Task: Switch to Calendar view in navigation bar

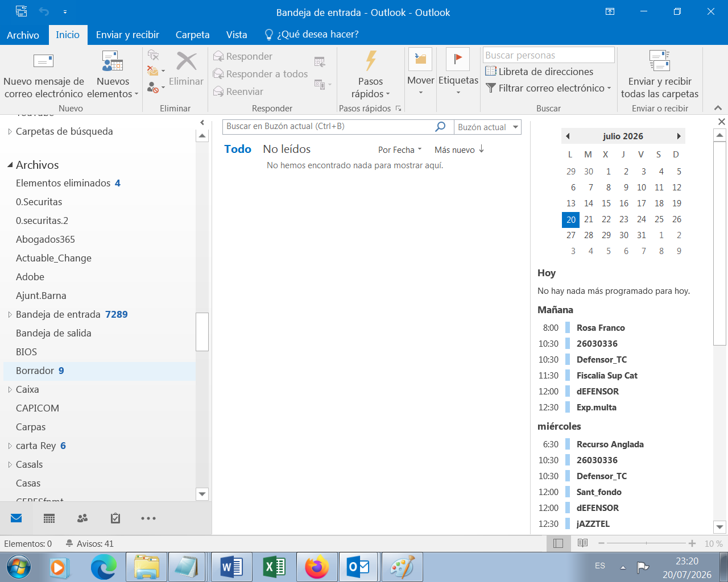Action: point(49,518)
